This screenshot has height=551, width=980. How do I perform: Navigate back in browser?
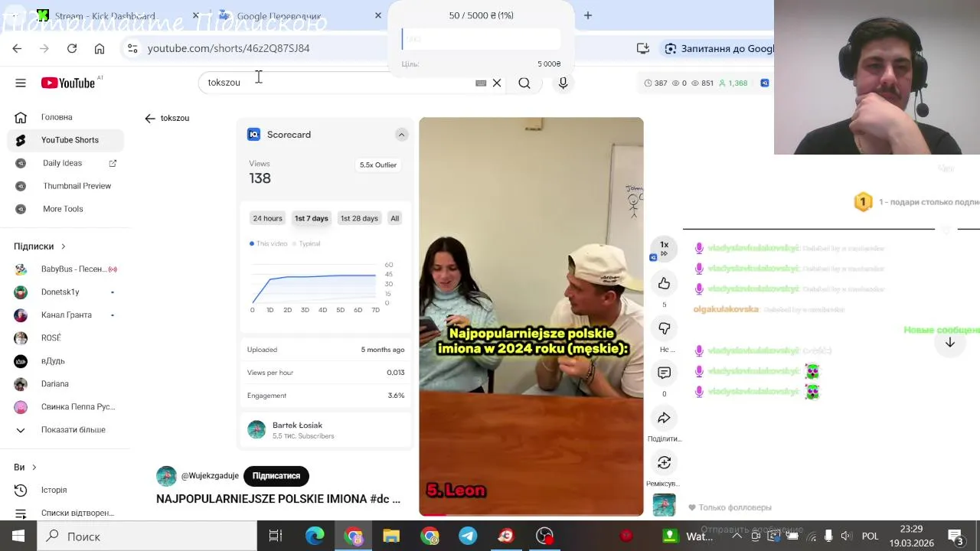click(x=17, y=48)
